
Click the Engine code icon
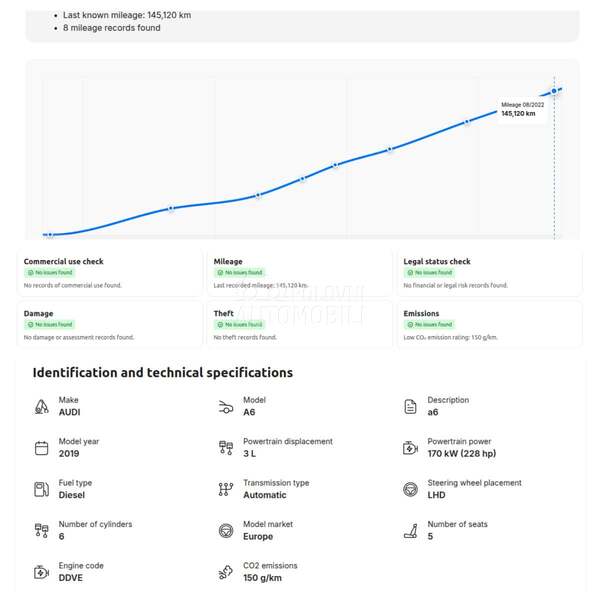[x=41, y=572]
